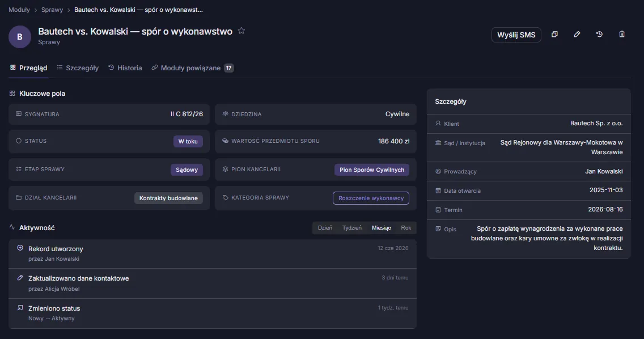Screen dimensions: 644x339
Task: Click Prowadzący value Jan Kowalski
Action: [604, 171]
